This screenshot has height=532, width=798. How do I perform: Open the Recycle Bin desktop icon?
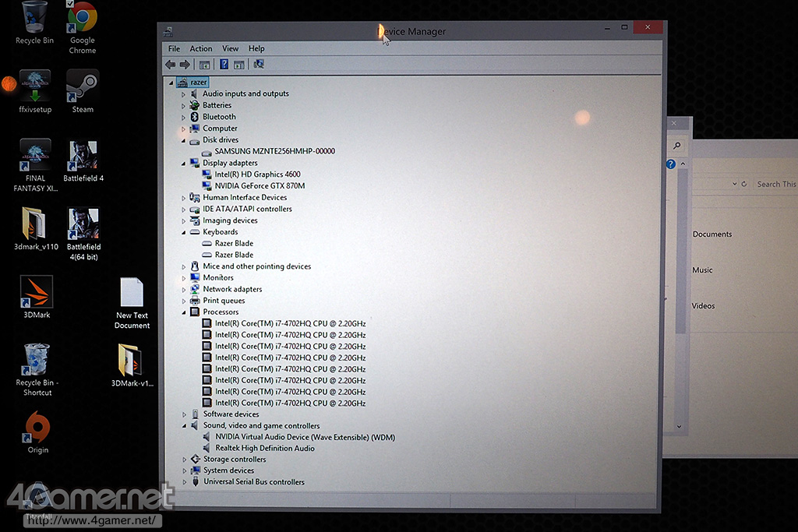(x=34, y=23)
